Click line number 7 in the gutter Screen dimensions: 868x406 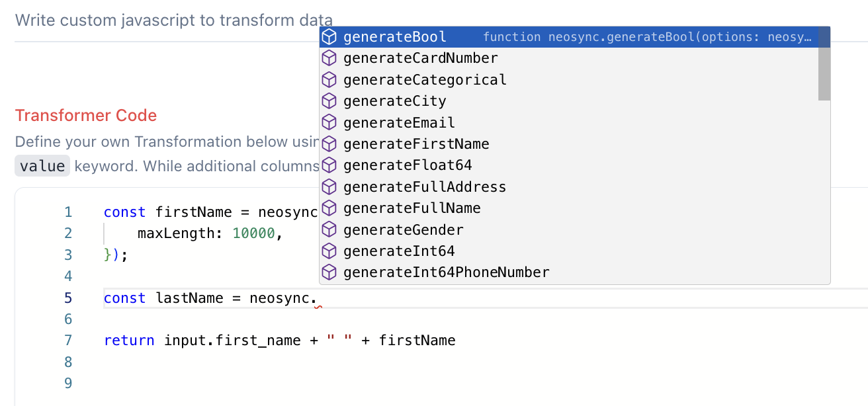point(67,341)
